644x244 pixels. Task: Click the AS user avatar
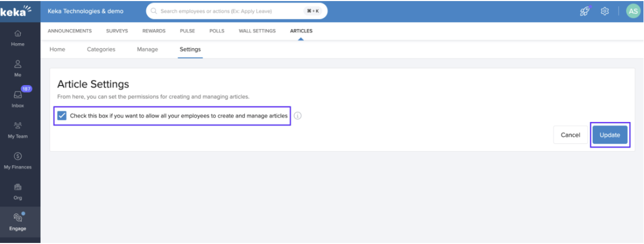[633, 11]
